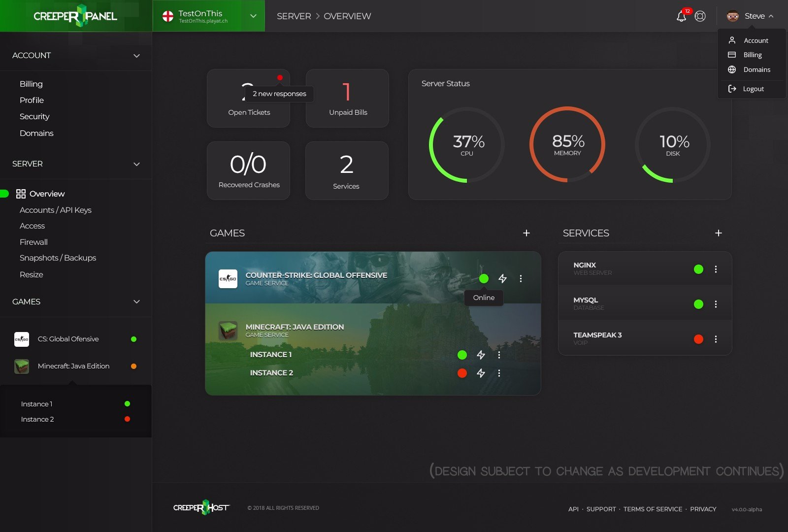The height and width of the screenshot is (532, 788).
Task: Click the 85% MEMORY usage gauge
Action: (567, 144)
